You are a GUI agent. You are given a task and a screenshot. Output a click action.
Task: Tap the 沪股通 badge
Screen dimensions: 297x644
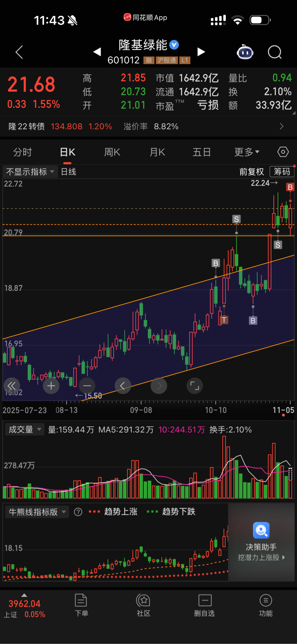[x=167, y=60]
